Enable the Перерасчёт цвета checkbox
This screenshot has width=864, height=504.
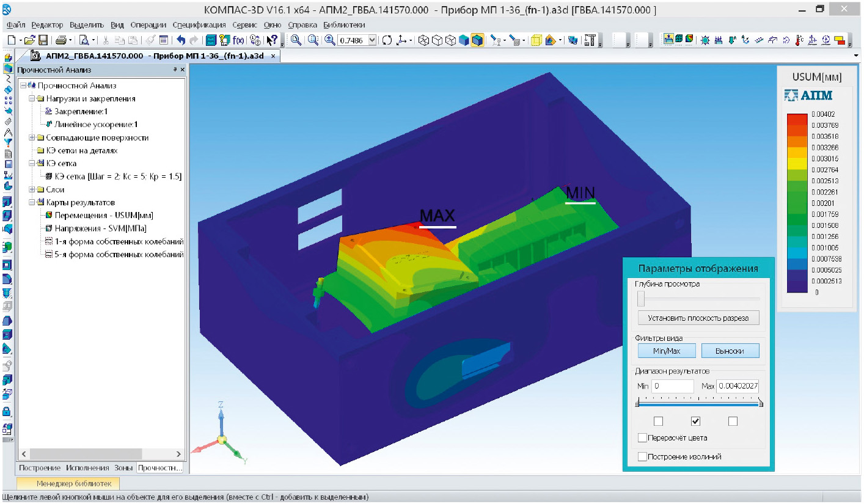click(x=642, y=438)
